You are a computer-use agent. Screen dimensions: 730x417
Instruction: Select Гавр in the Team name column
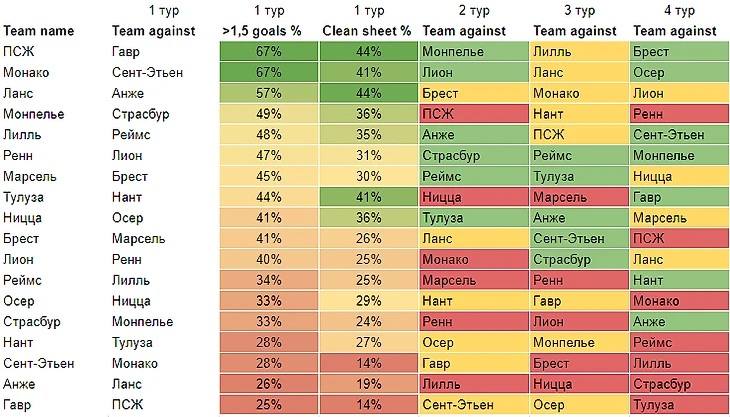[x=19, y=405]
